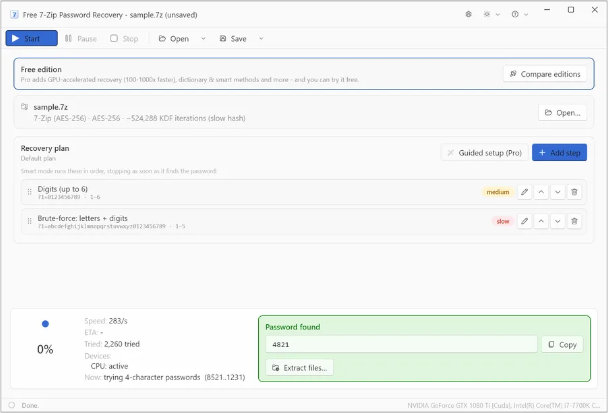Screen dimensions: 608x413
Task: Edit the Digits (up to 6) step with pencil icon
Action: click(x=525, y=192)
